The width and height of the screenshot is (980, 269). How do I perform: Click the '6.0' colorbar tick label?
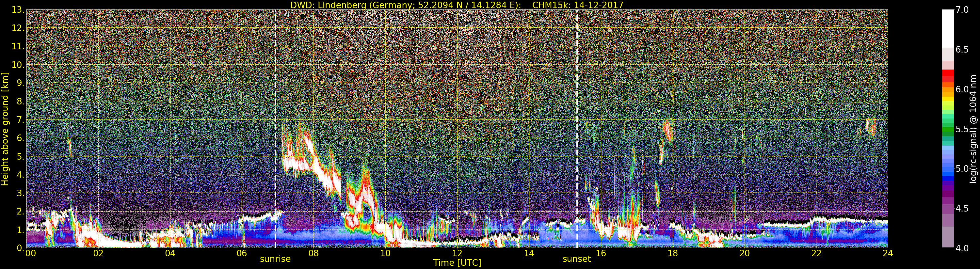(962, 89)
